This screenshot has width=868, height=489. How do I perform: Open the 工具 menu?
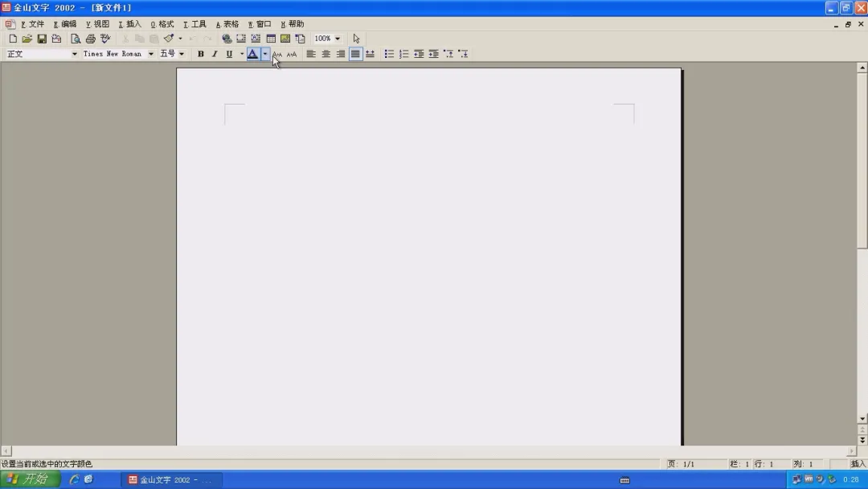point(194,24)
